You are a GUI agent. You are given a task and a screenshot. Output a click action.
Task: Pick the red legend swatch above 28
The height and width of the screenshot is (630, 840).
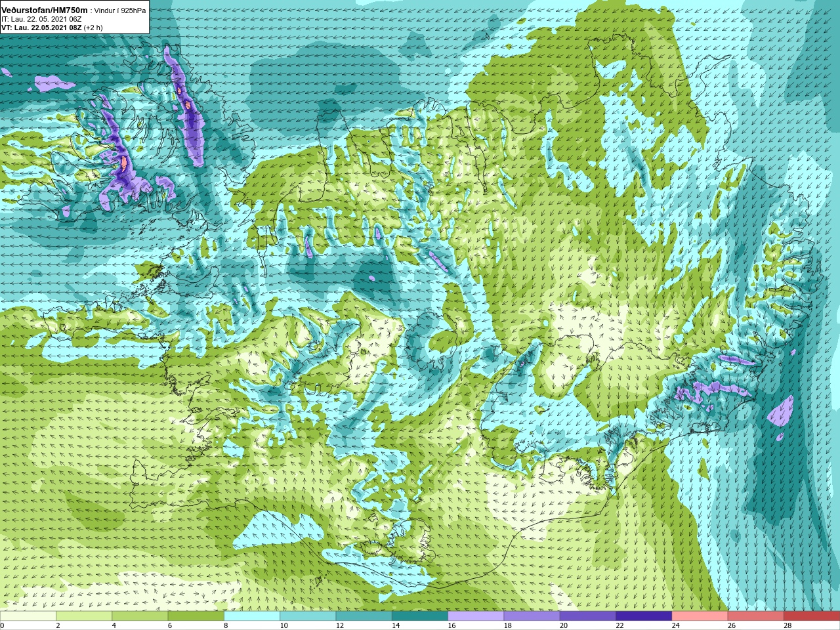click(x=812, y=616)
